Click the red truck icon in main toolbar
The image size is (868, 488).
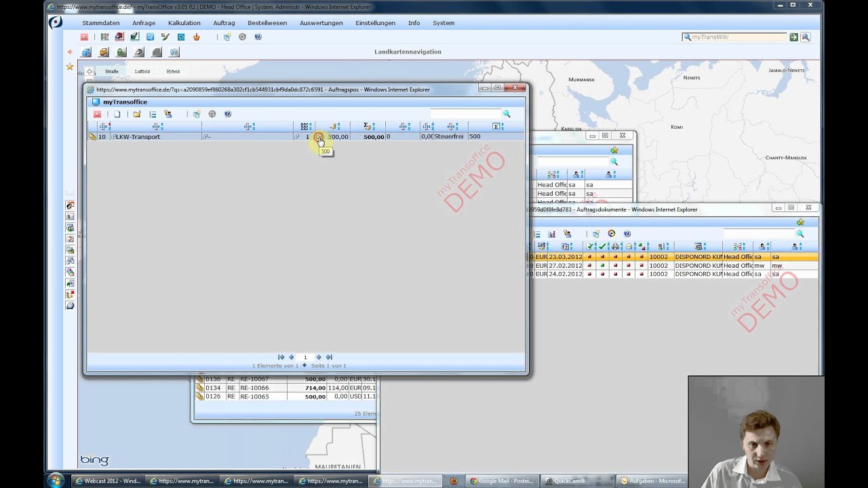tap(119, 37)
